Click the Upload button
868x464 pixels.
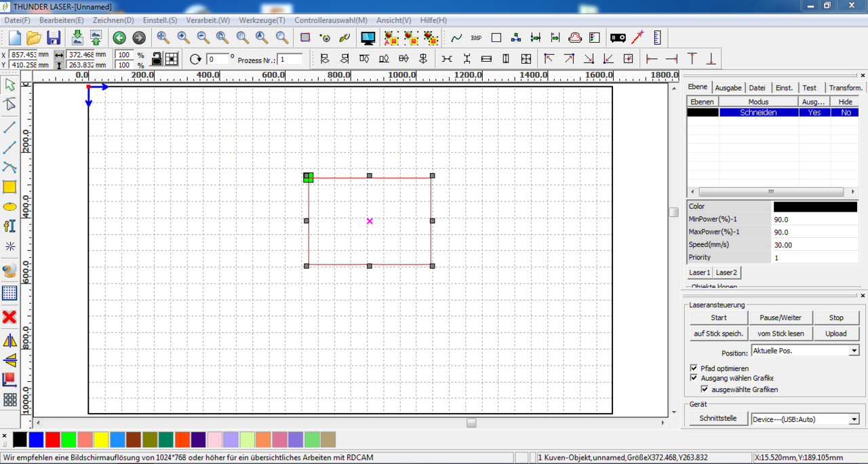(x=835, y=333)
